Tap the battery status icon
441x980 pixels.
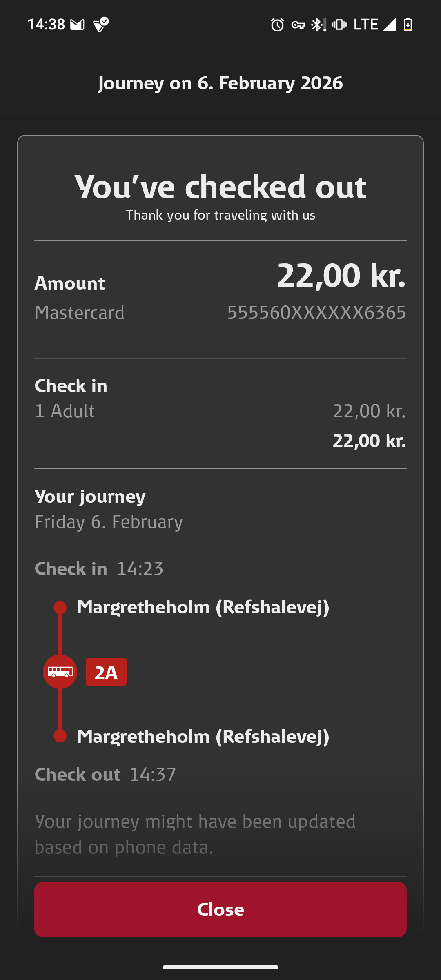click(408, 25)
